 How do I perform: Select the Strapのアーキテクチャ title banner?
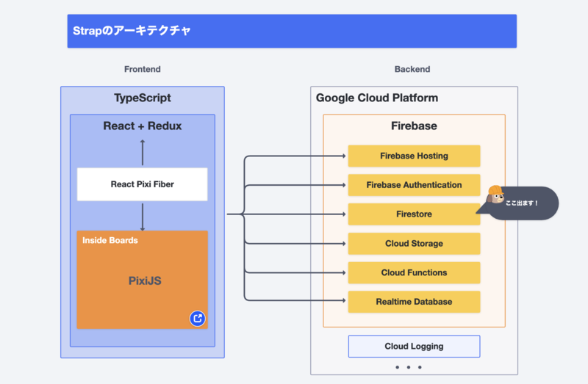[x=292, y=31]
